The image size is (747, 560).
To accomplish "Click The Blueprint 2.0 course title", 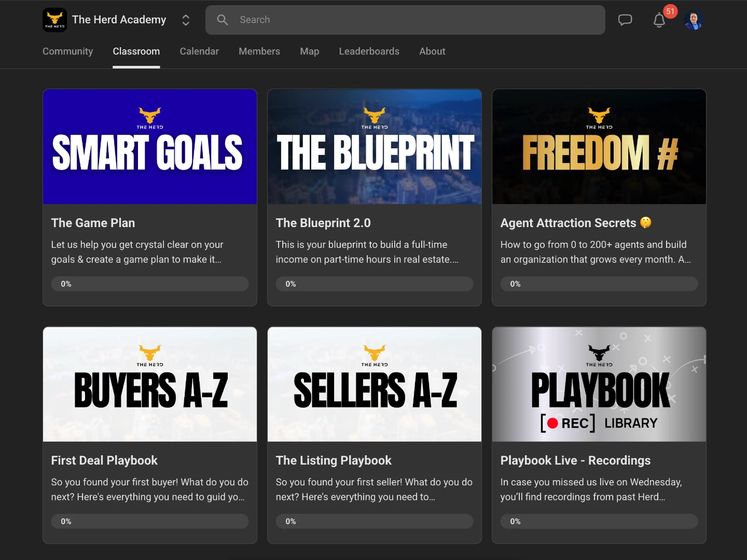I will click(323, 223).
